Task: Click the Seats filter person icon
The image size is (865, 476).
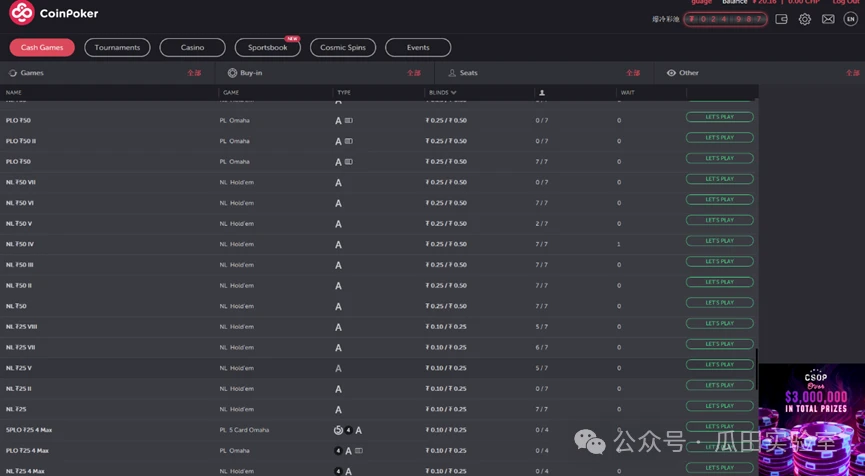Action: (452, 73)
